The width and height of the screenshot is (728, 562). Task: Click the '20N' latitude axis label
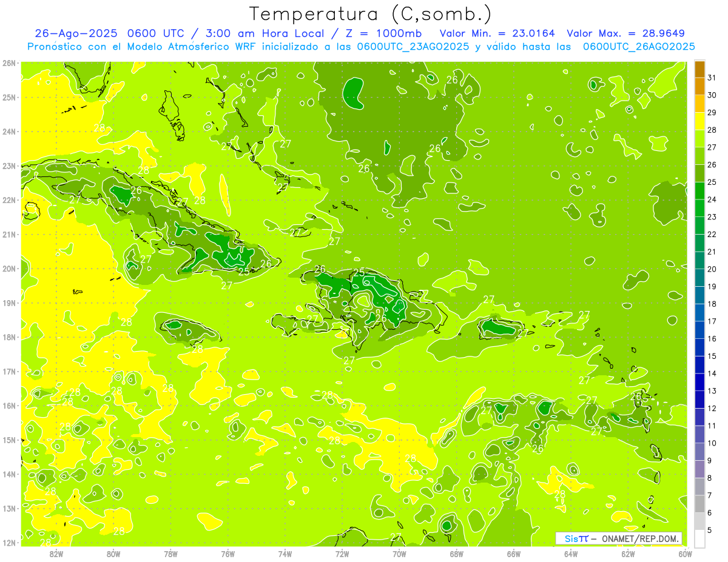pyautogui.click(x=10, y=269)
